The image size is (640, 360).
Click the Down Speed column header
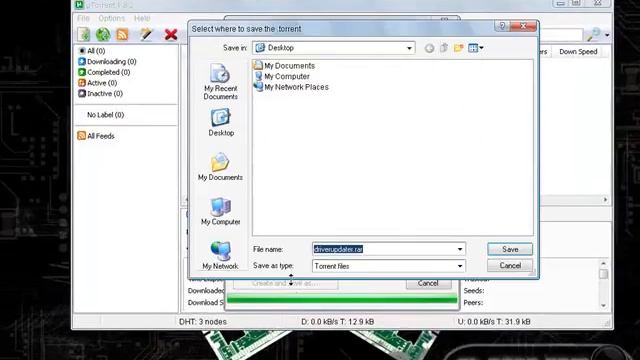tap(578, 52)
